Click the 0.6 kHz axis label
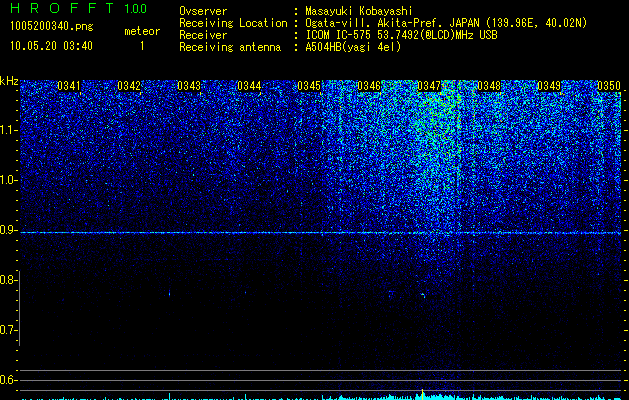 [8, 380]
